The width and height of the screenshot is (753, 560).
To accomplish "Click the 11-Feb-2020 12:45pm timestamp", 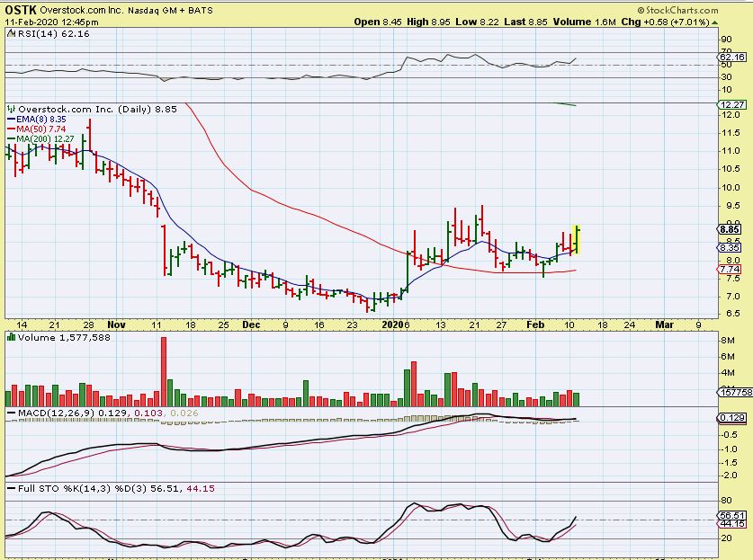I will click(x=52, y=22).
